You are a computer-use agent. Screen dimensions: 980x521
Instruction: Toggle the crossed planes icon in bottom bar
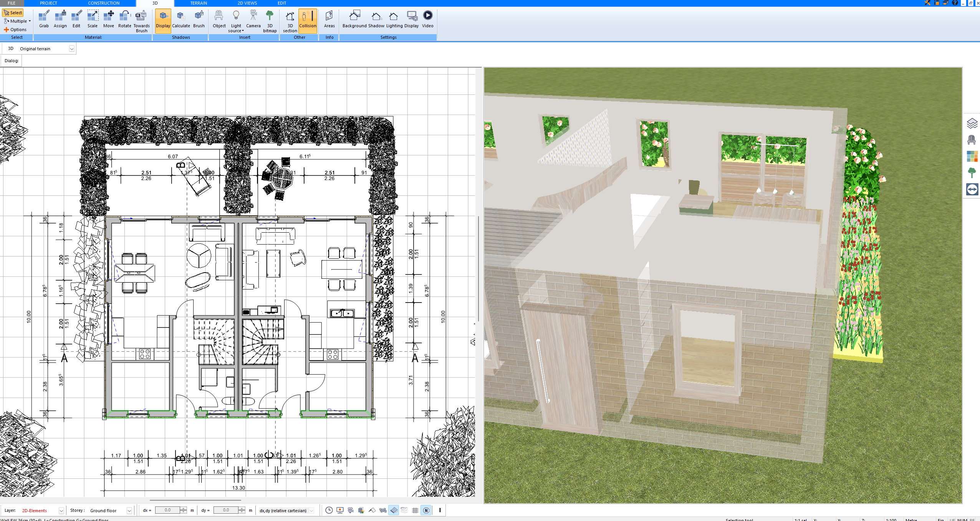click(383, 510)
